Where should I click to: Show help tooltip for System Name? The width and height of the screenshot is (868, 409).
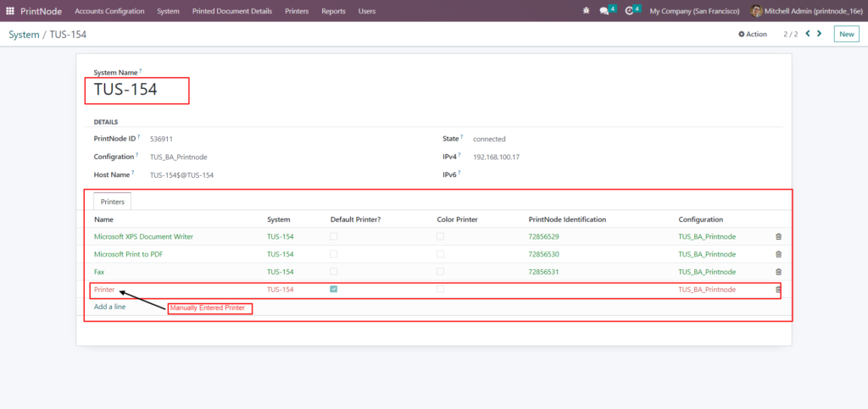pos(141,71)
